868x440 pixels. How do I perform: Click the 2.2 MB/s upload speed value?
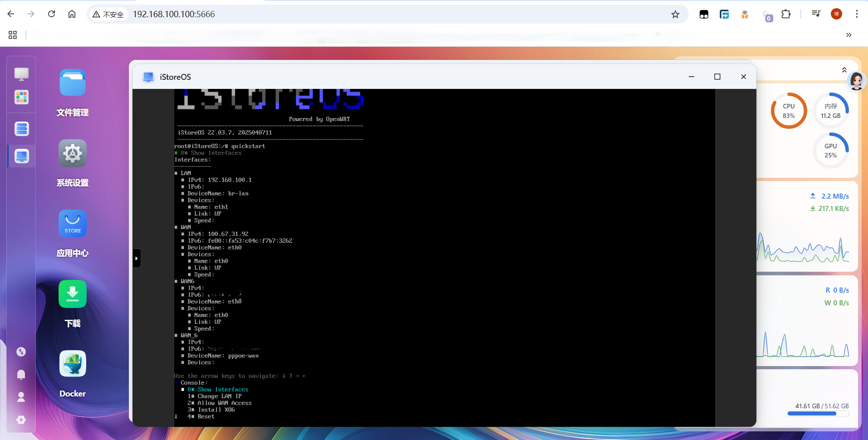[835, 196]
